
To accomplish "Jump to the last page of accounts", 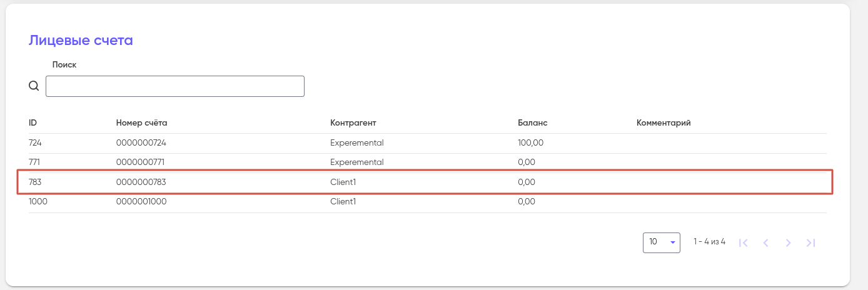I will 810,243.
